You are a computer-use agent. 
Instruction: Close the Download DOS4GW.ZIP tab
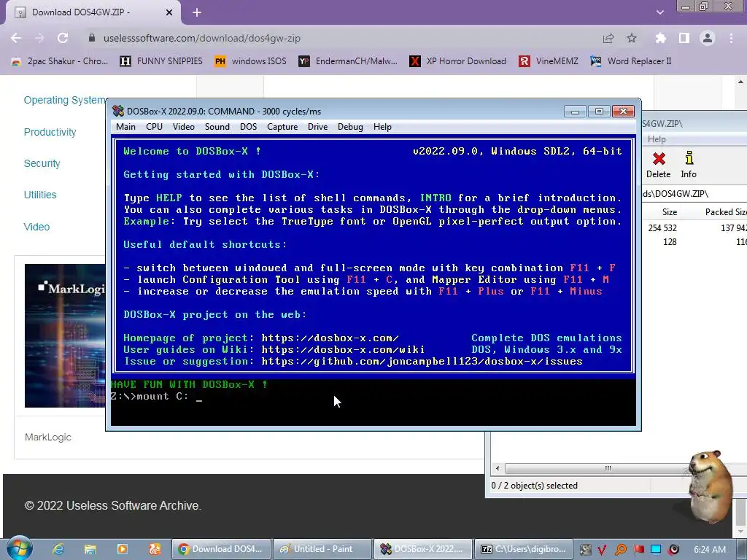[x=169, y=12]
